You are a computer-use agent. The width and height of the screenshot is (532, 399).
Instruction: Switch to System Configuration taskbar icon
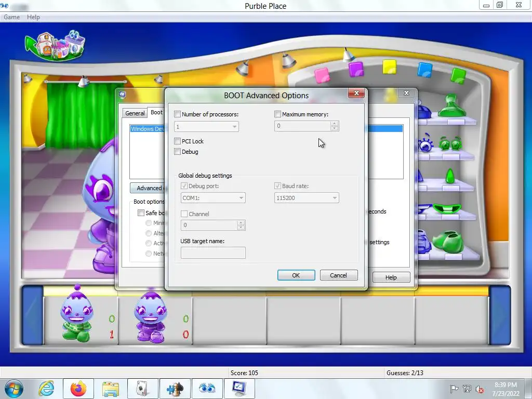[239, 389]
